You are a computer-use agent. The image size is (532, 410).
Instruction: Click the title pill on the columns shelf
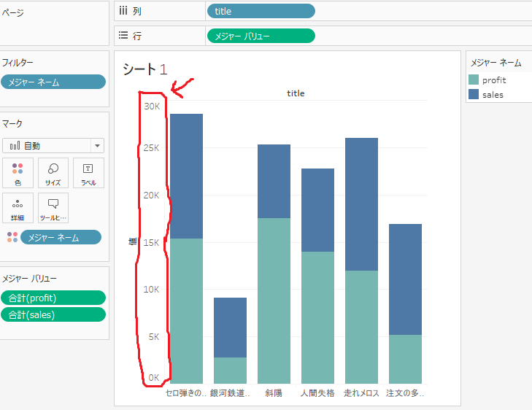coord(261,11)
